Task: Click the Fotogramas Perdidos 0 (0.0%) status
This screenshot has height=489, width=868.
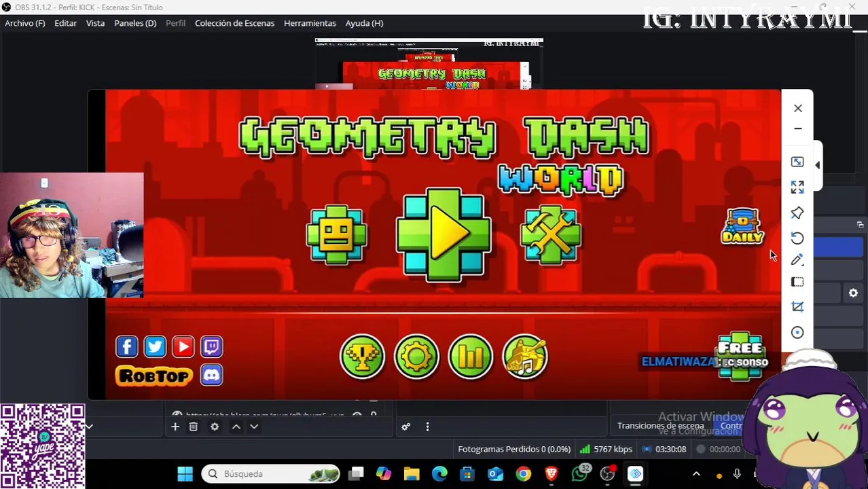Action: coord(514,449)
